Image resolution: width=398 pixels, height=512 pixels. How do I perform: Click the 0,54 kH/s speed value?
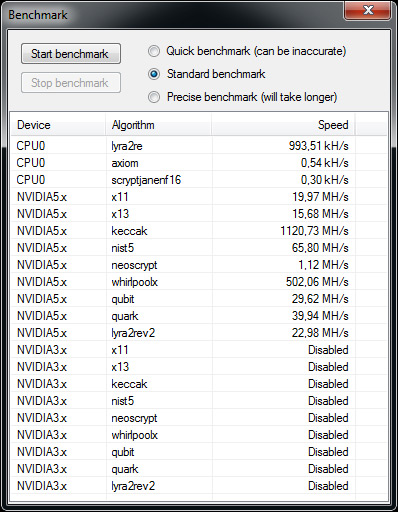pos(324,163)
